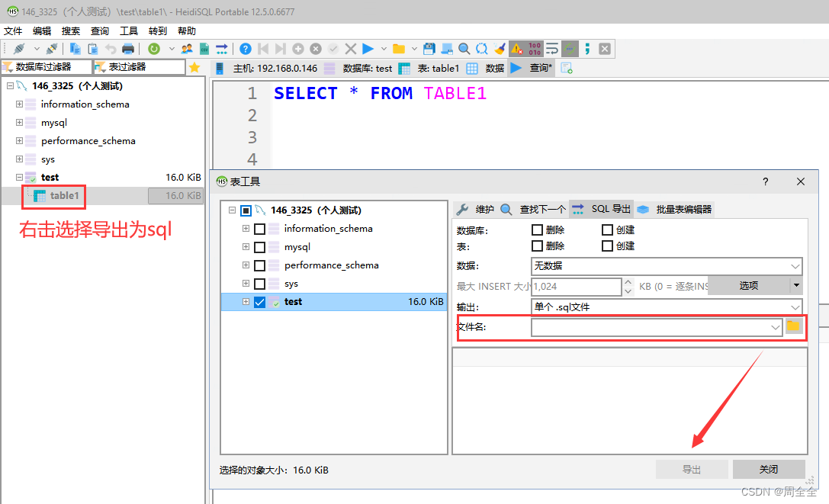Click the Load SQL file folder icon
The height and width of the screenshot is (504, 829).
399,50
